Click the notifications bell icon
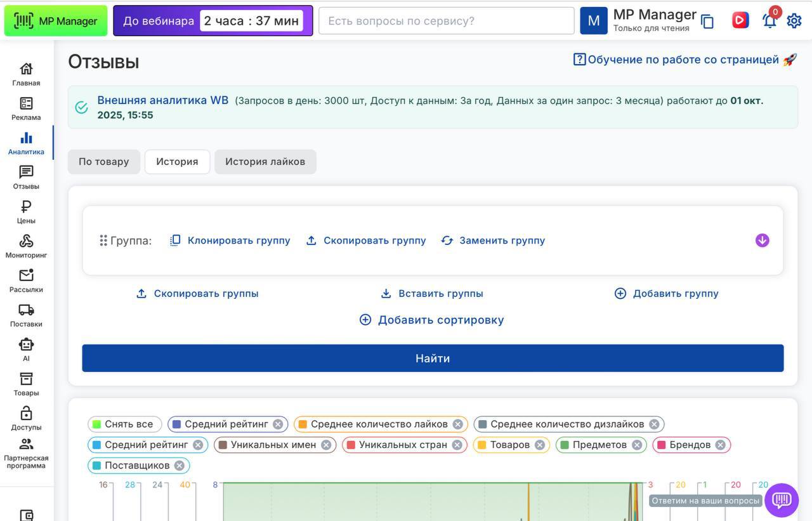This screenshot has height=521, width=812. click(x=769, y=21)
